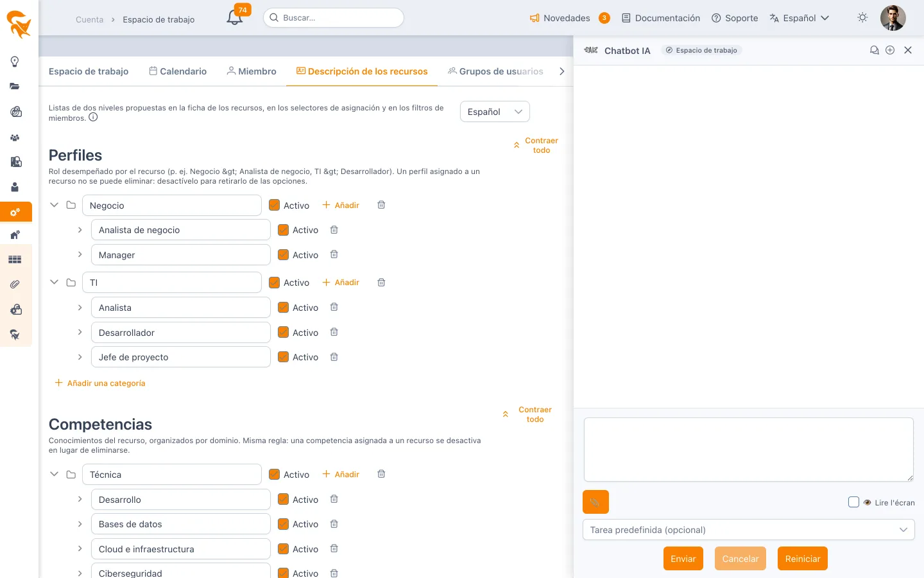Expand the Analista de negocio row chevron

coord(80,230)
